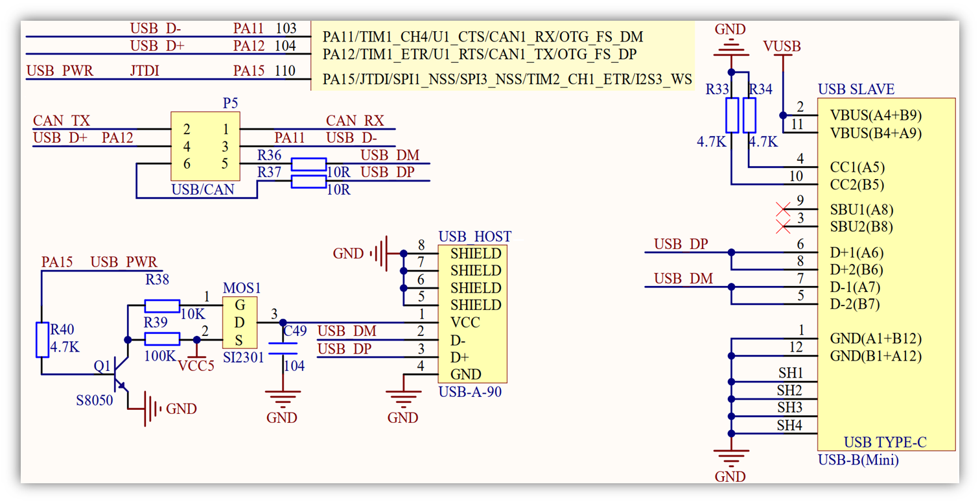Click the VUSB power port symbol
The height and width of the screenshot is (504, 980).
782,56
